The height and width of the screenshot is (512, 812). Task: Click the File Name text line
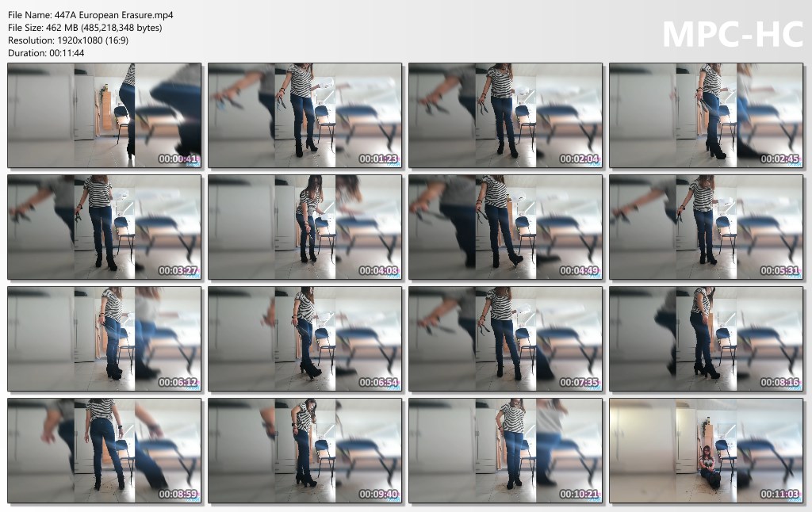[x=90, y=15]
